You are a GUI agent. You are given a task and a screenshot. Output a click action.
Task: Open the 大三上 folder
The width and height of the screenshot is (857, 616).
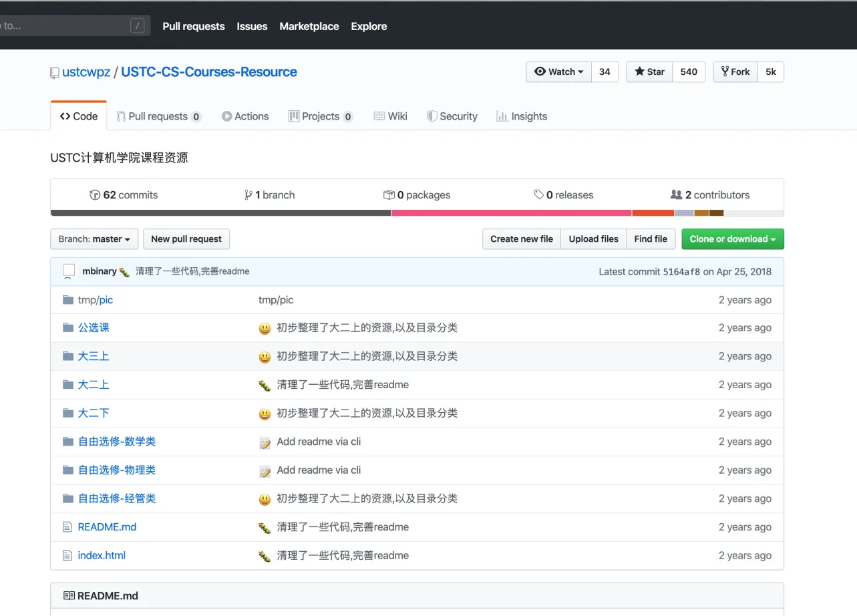[94, 356]
